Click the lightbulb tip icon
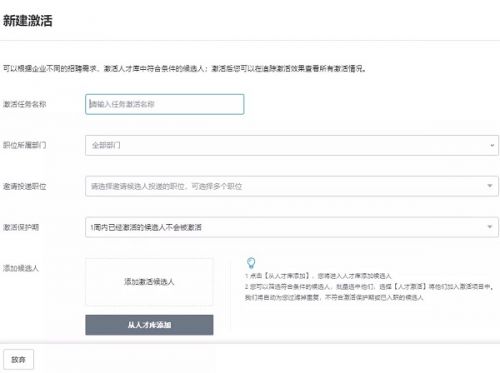 point(251,263)
